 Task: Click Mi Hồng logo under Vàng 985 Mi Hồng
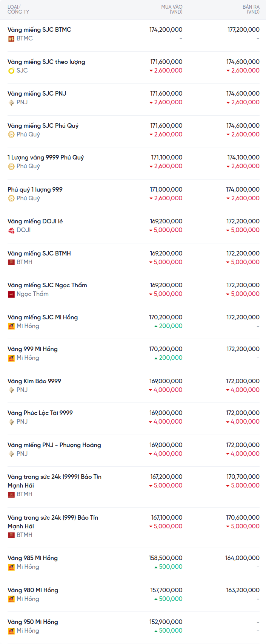coord(11,567)
